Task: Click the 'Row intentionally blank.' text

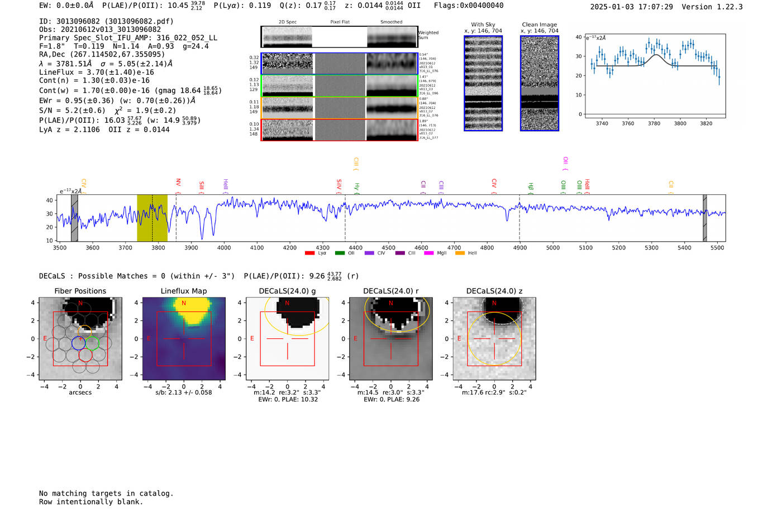Action: pyautogui.click(x=91, y=502)
